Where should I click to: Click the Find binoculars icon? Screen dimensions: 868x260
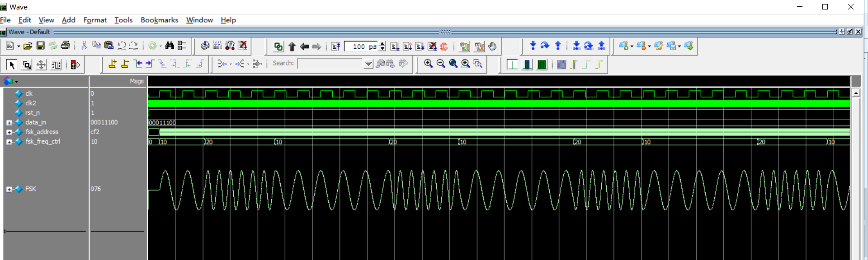pyautogui.click(x=170, y=46)
